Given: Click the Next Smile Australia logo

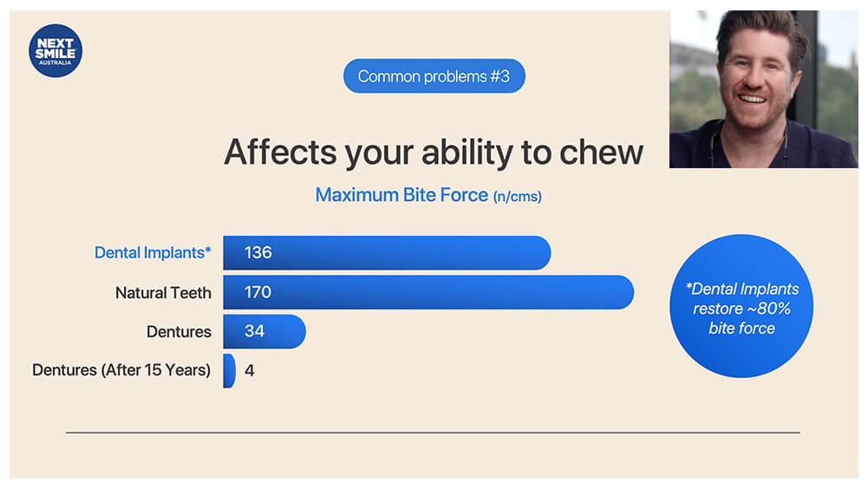Looking at the screenshot, I should [55, 50].
